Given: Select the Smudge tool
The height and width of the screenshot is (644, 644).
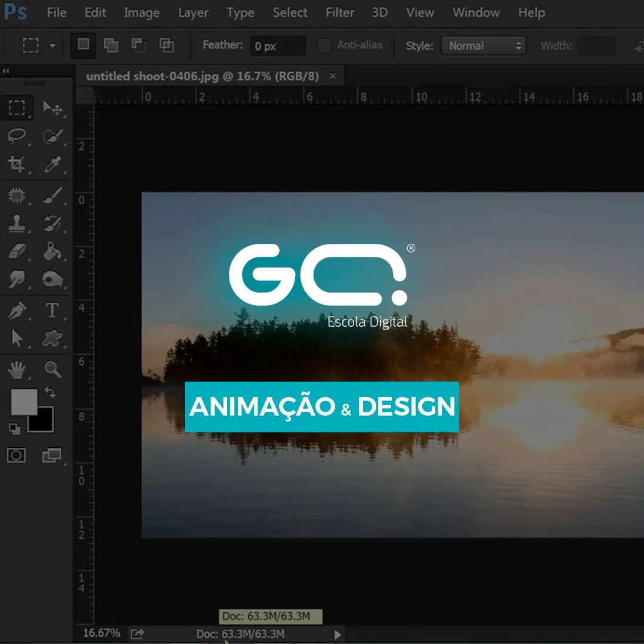Looking at the screenshot, I should 17,279.
